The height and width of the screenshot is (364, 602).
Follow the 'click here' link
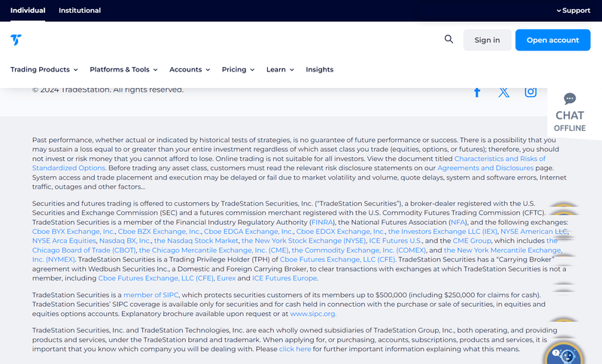(x=295, y=349)
